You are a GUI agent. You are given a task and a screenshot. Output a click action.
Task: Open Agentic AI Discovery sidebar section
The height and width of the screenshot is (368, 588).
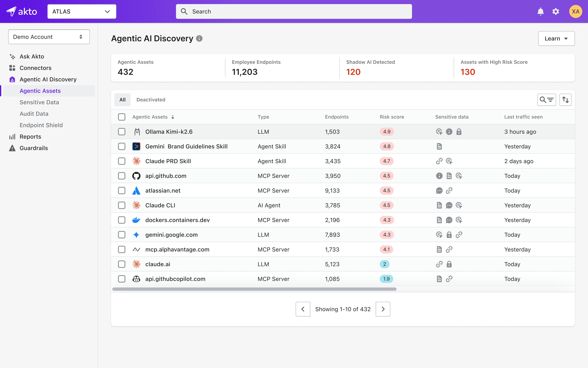48,80
